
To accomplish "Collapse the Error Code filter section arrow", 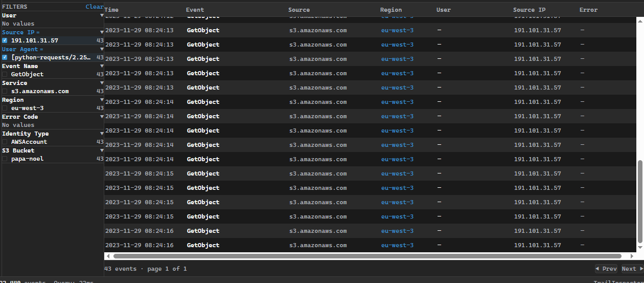I will [x=102, y=117].
